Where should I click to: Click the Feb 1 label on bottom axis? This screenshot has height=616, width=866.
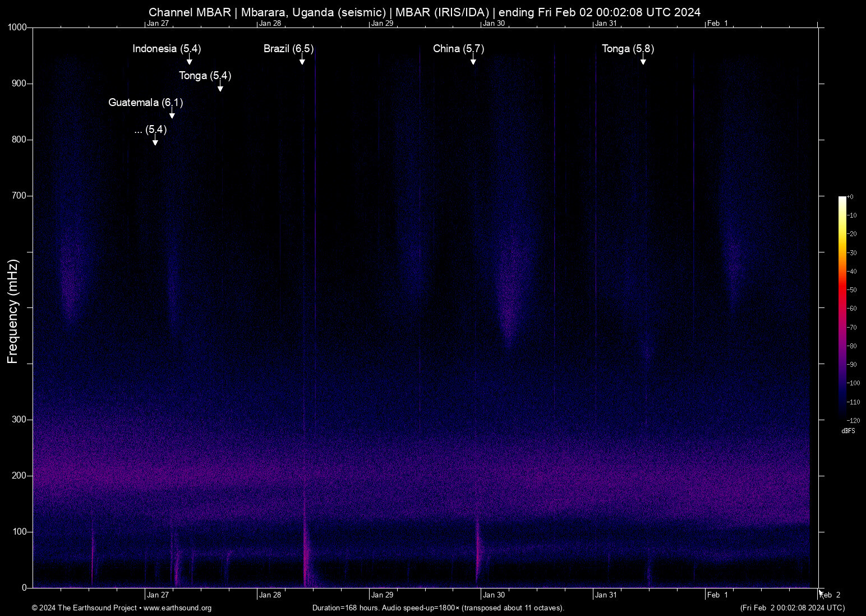717,595
